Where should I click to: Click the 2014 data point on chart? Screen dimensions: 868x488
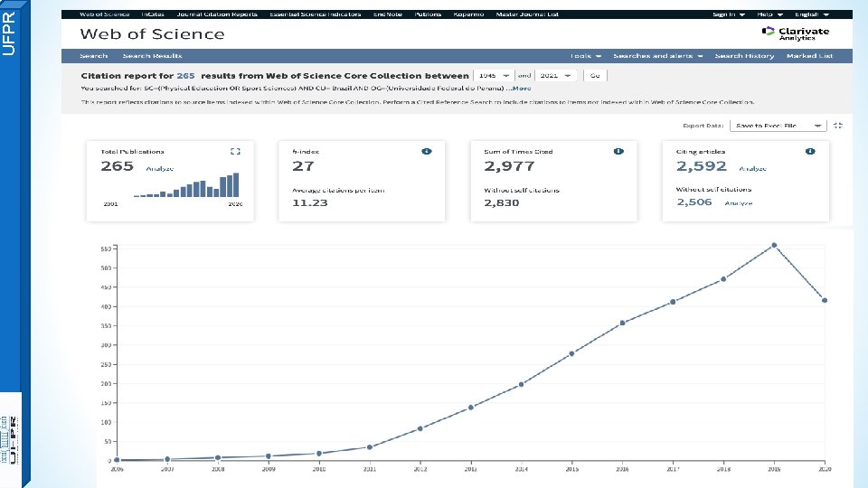click(521, 384)
